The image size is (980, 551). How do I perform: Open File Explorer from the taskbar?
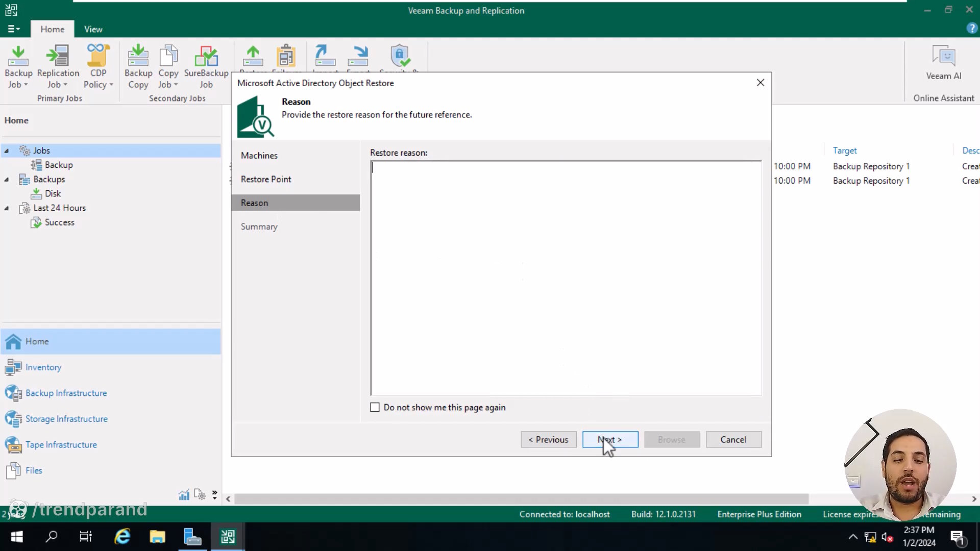[157, 537]
